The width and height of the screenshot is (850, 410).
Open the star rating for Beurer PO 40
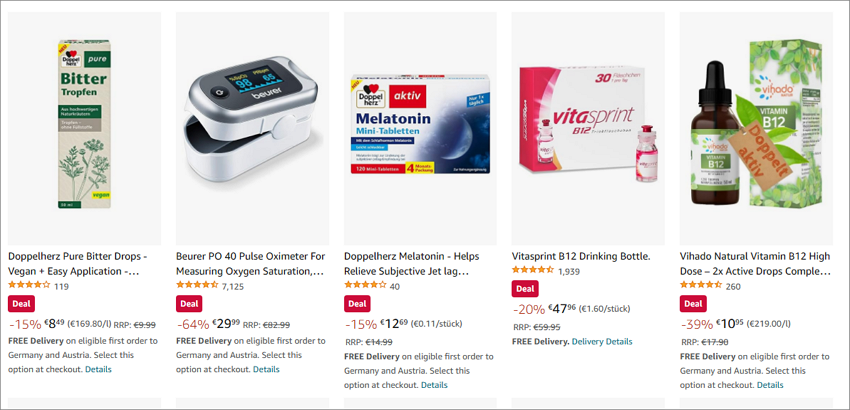pos(197,285)
